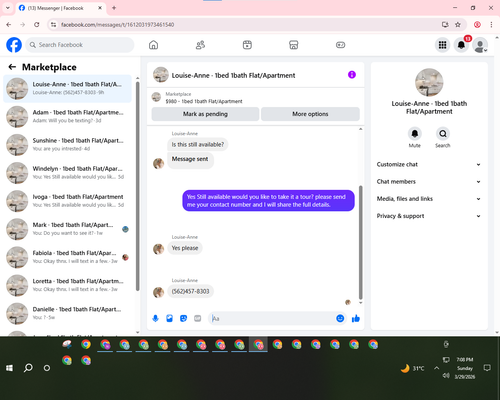500x400 pixels.
Task: Open the purple conversation information icon
Action: (352, 75)
